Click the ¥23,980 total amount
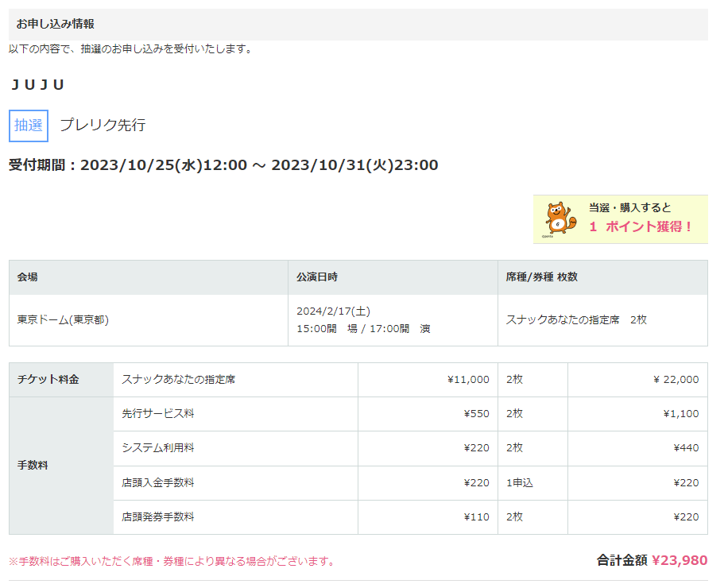This screenshot has height=588, width=728. point(679,560)
